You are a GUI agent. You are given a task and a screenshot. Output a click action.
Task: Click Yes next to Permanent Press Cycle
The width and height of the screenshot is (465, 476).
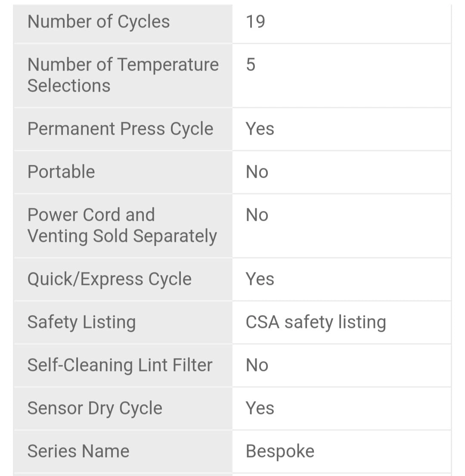260,129
